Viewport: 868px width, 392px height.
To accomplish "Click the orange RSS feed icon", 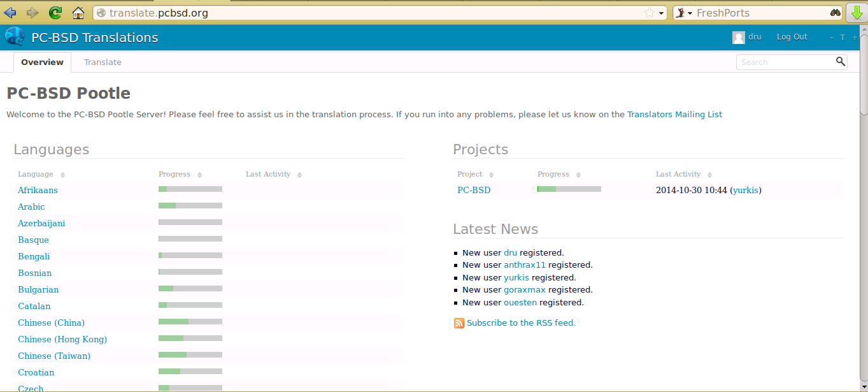I will click(x=459, y=323).
